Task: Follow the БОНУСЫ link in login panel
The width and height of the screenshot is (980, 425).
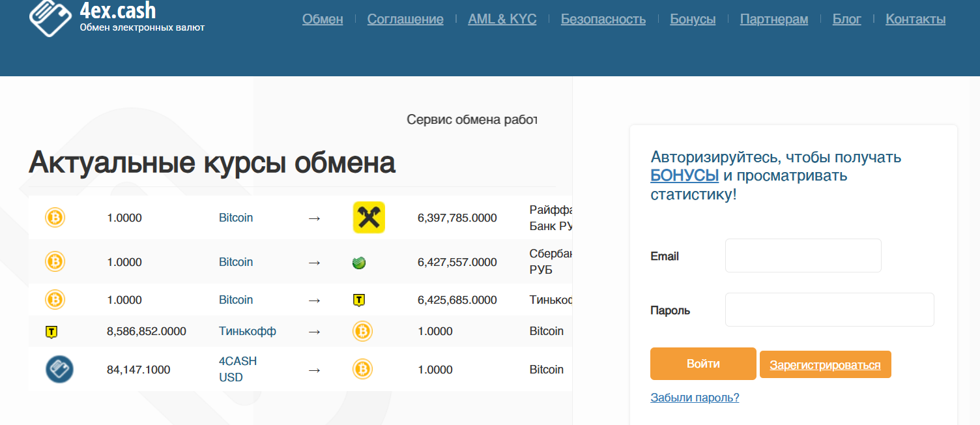Action: point(685,175)
